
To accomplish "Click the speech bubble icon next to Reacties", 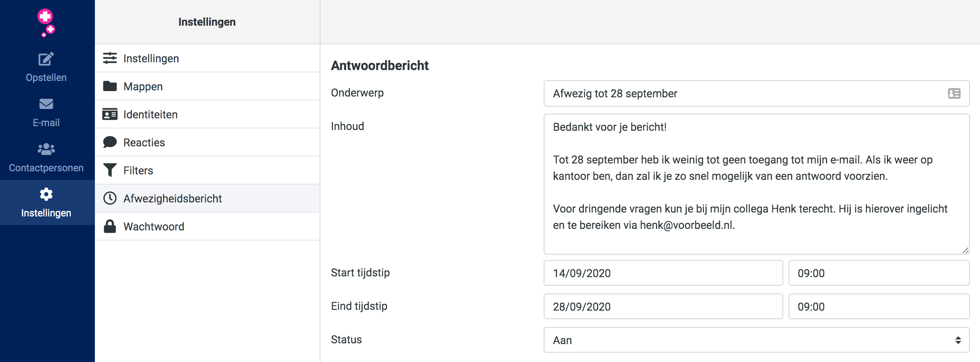I will [x=110, y=142].
